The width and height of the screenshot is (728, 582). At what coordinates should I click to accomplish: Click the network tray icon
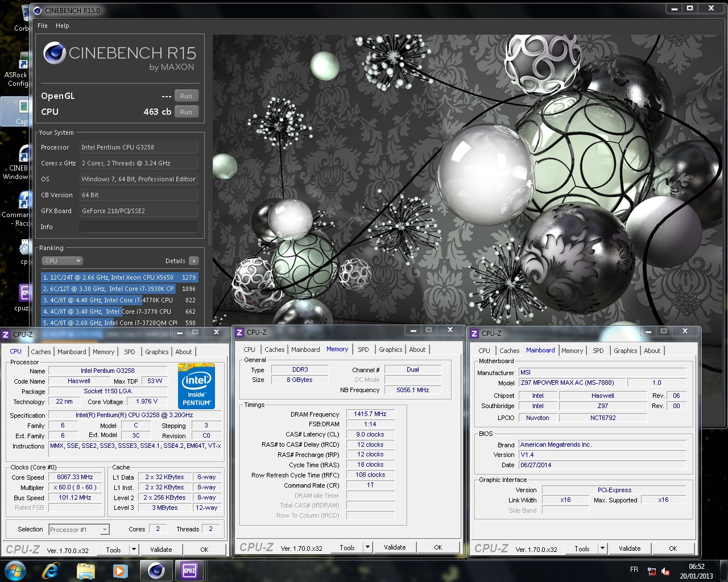(x=652, y=571)
